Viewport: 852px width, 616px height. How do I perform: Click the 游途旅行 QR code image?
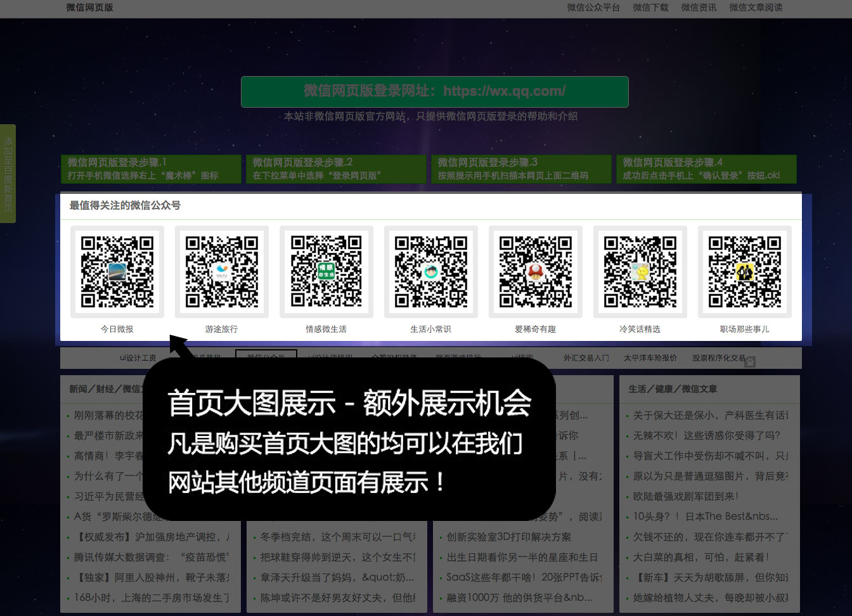coord(222,272)
